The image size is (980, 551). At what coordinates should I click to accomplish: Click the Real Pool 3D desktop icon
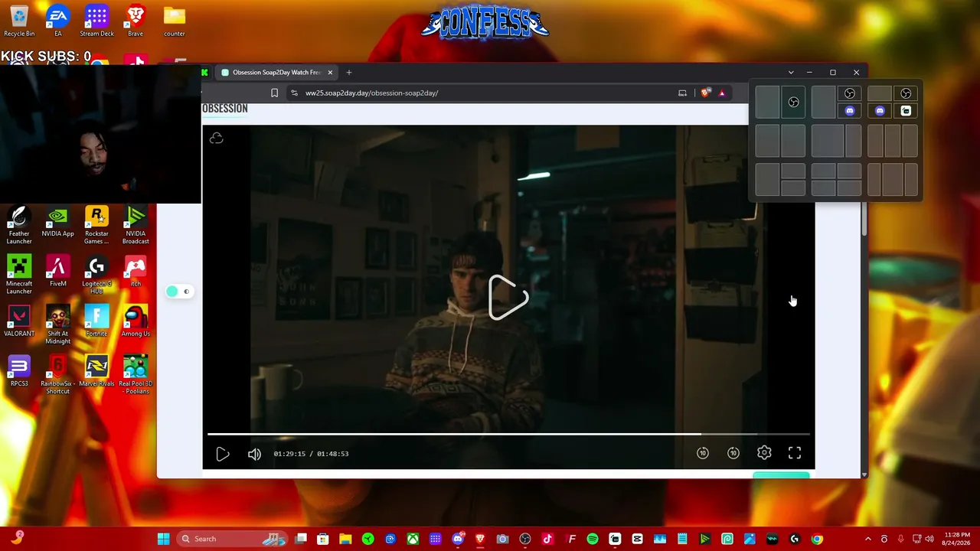click(136, 375)
